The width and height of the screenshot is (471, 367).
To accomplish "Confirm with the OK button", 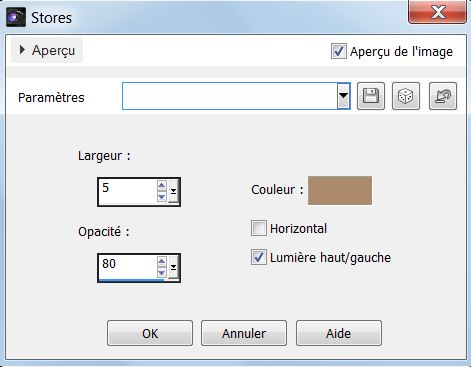I will 150,333.
